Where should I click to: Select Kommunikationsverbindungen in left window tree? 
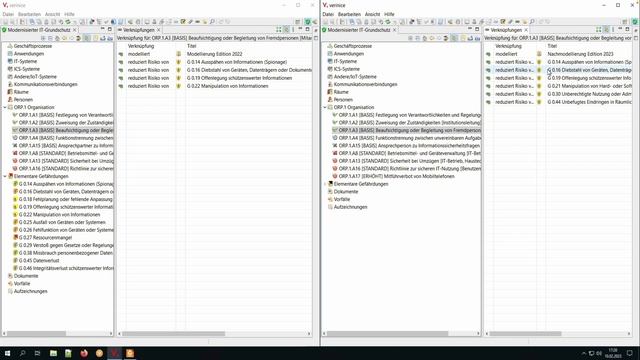click(46, 84)
